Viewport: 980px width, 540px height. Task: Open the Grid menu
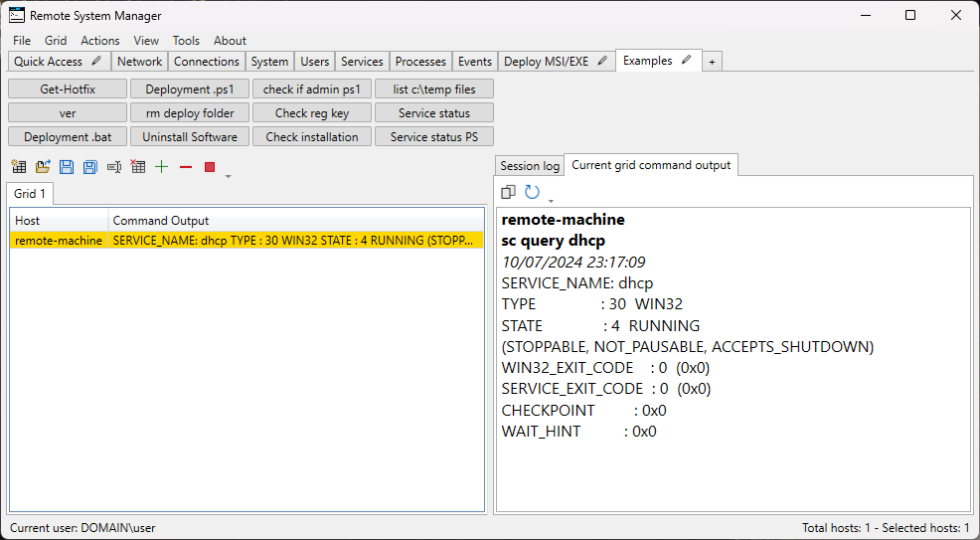click(x=56, y=40)
